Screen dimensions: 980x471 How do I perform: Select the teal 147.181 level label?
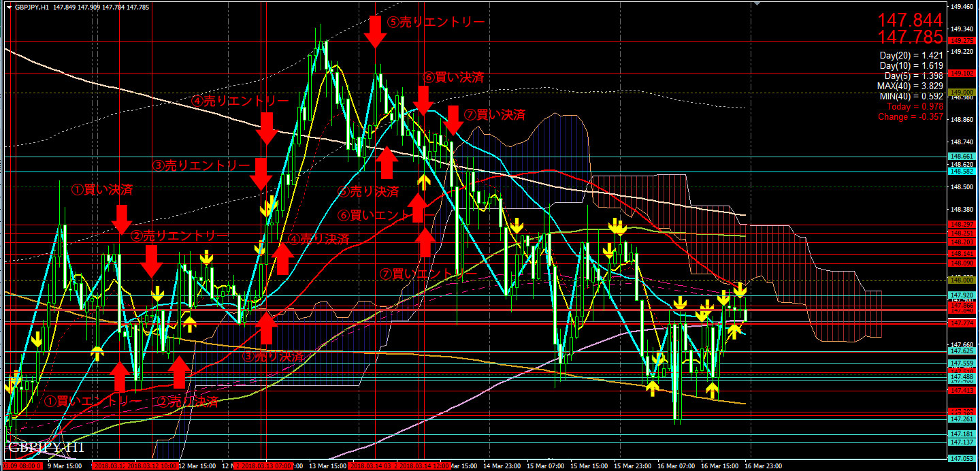click(x=961, y=434)
